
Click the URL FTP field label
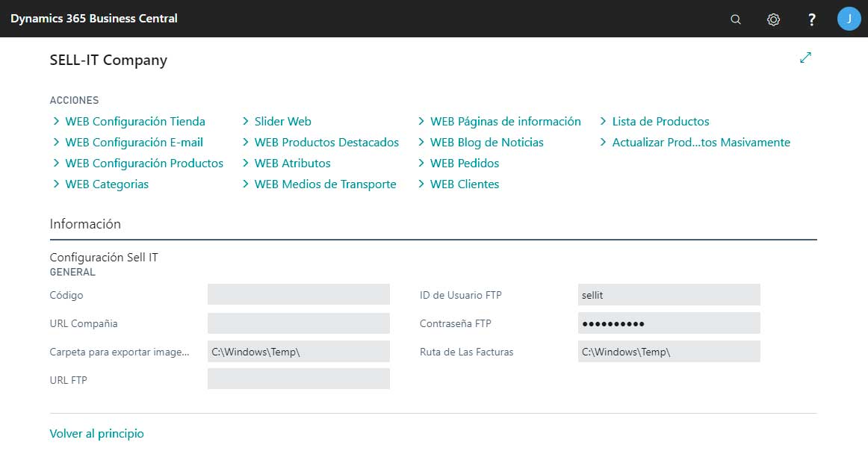coord(69,380)
